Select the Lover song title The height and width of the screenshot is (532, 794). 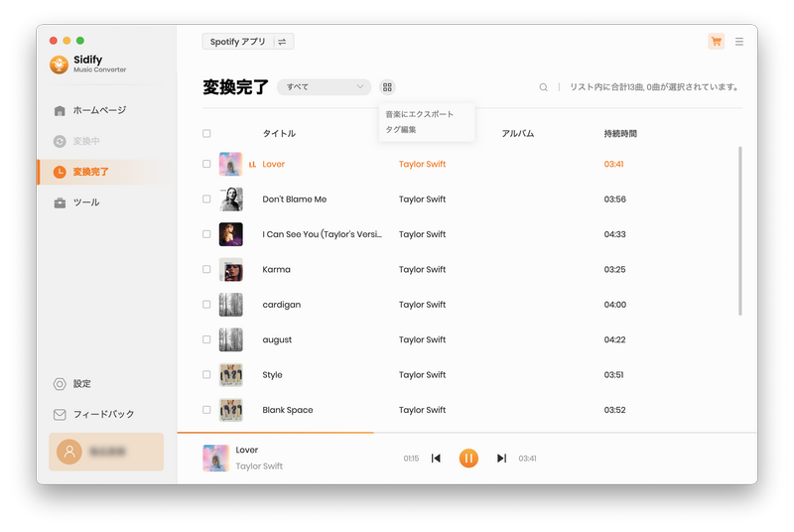(274, 164)
